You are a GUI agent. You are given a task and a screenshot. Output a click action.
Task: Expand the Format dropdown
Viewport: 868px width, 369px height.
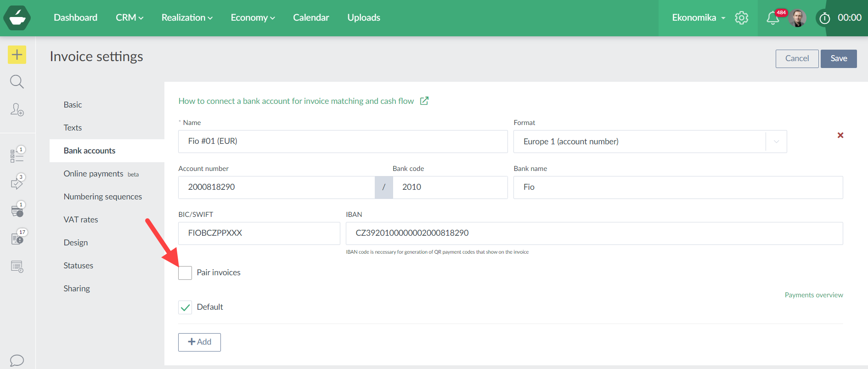click(776, 142)
